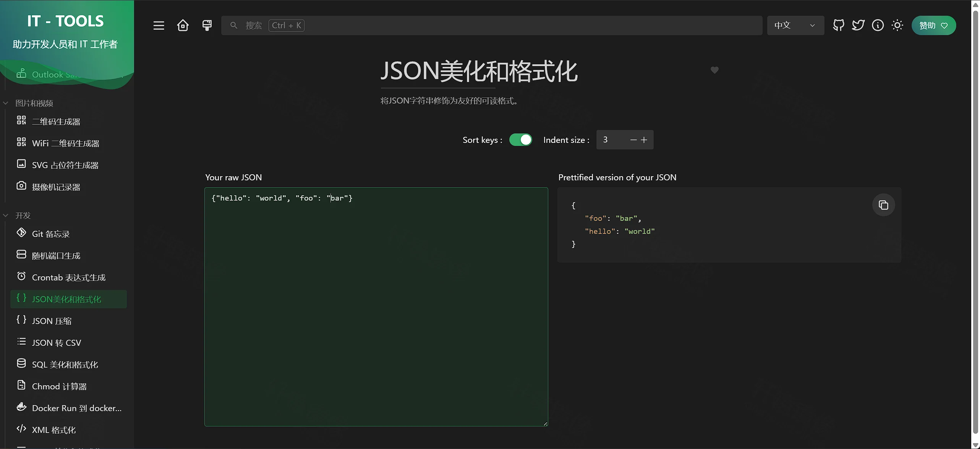Click the textarea resize handle corner
Image resolution: width=980 pixels, height=449 pixels.
pyautogui.click(x=545, y=423)
